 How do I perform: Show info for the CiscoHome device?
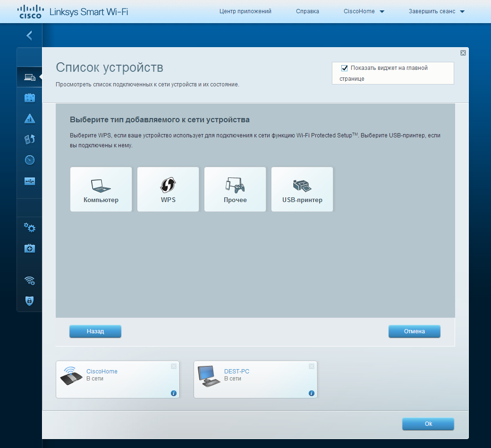[x=174, y=393]
